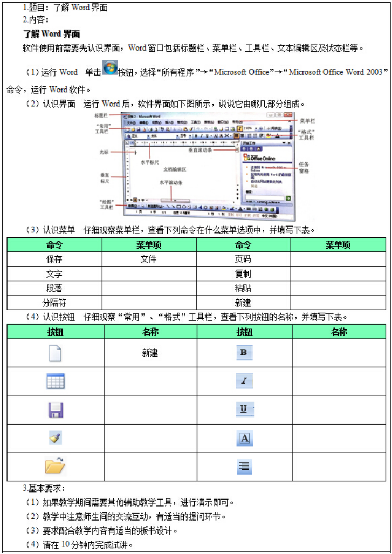Click the Italic I icon
Image resolution: width=392 pixels, height=554 pixels.
point(244,381)
